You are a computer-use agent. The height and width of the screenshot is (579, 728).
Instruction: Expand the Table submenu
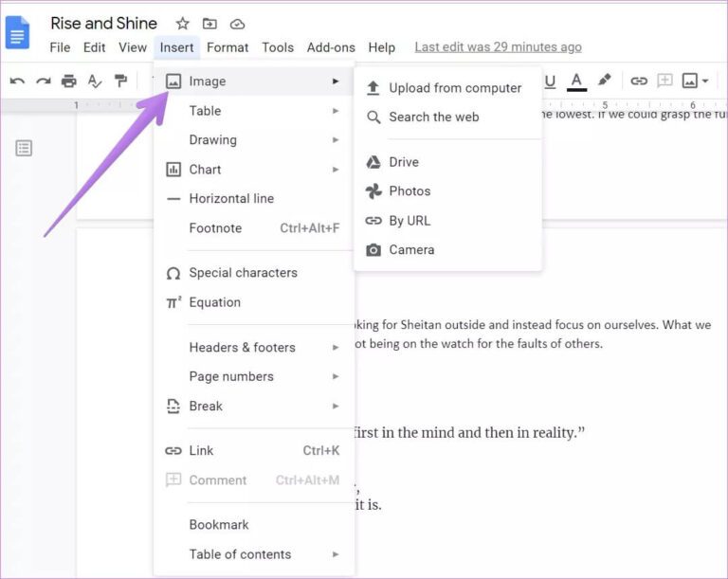coord(253,111)
